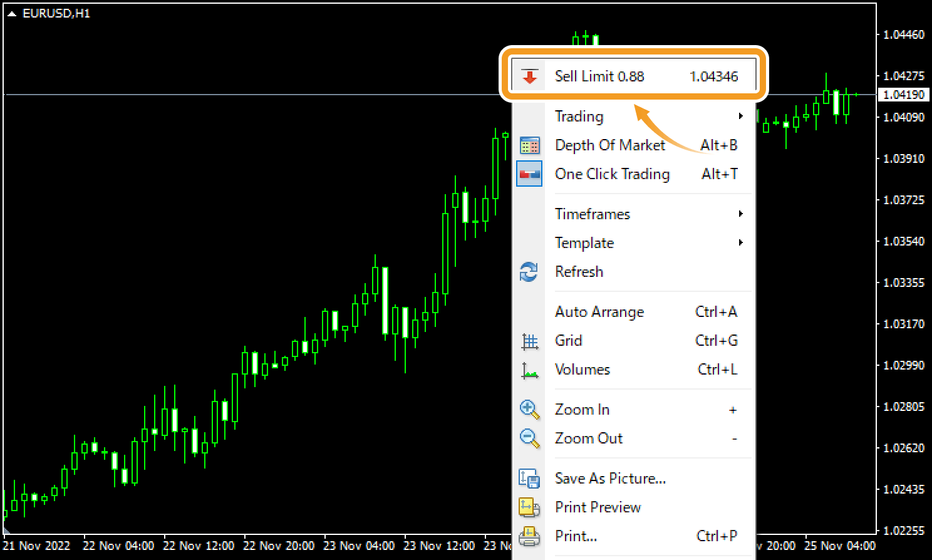Image resolution: width=932 pixels, height=560 pixels.
Task: Click the Volumes chart icon
Action: (x=529, y=370)
